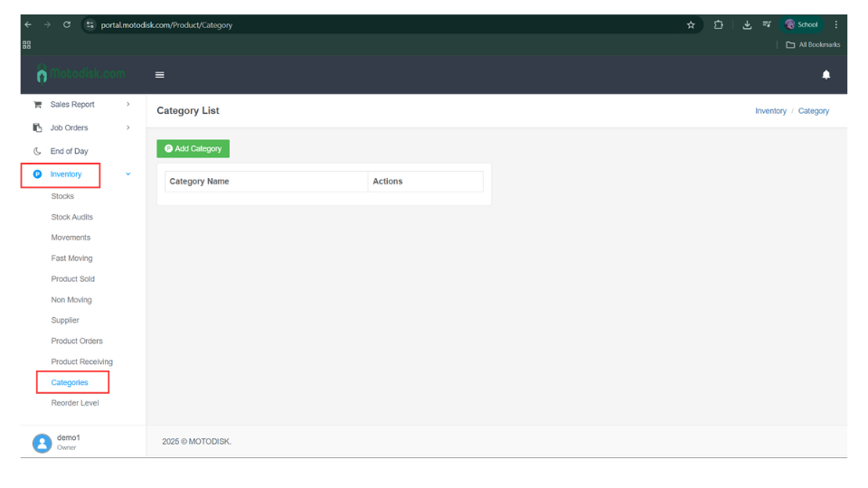Open browser downloads icon
The image size is (868, 488).
click(747, 24)
